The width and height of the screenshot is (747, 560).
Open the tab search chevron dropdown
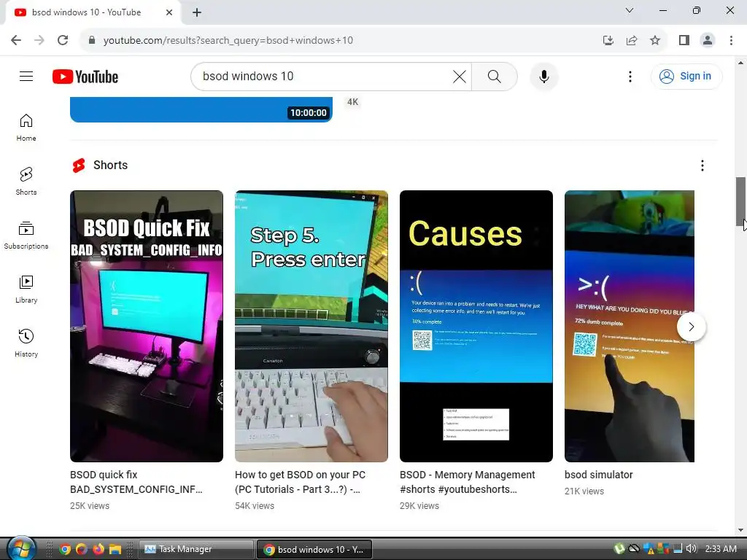630,10
